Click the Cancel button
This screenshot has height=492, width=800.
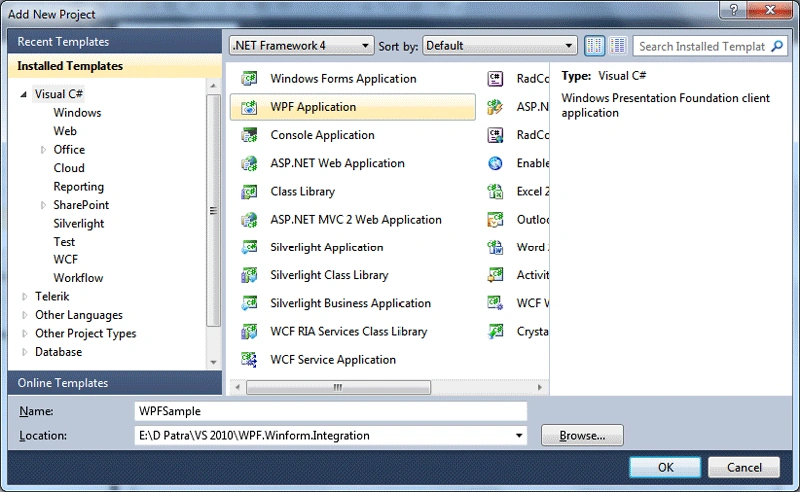(x=744, y=468)
